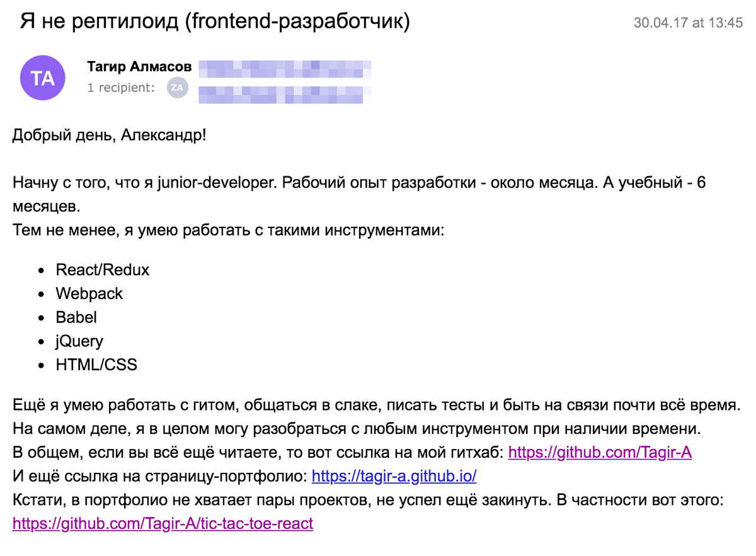
Task: Click the gray ZA recipient avatar
Action: click(x=177, y=88)
